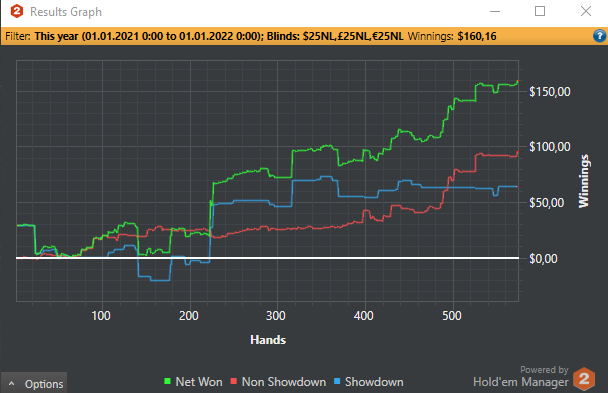Click the $0,00 axis label
The width and height of the screenshot is (608, 393).
(543, 259)
